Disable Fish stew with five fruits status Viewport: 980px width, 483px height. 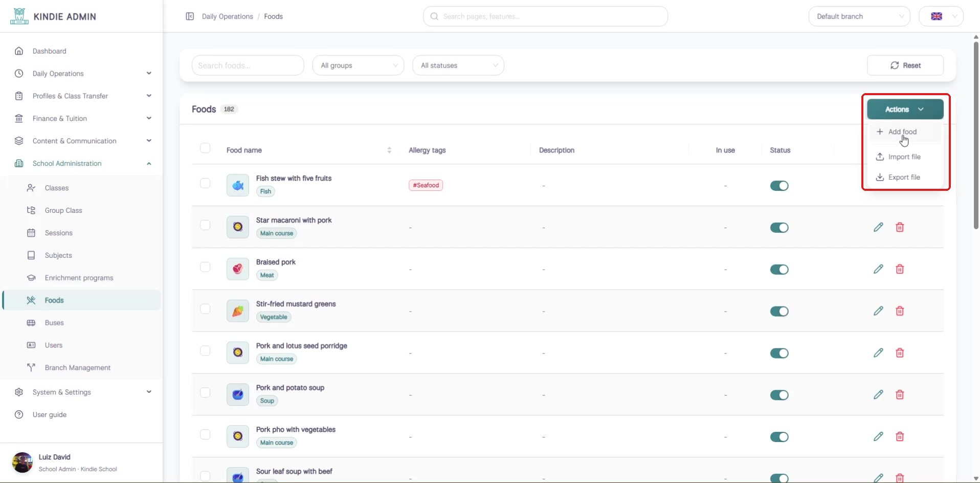tap(779, 186)
